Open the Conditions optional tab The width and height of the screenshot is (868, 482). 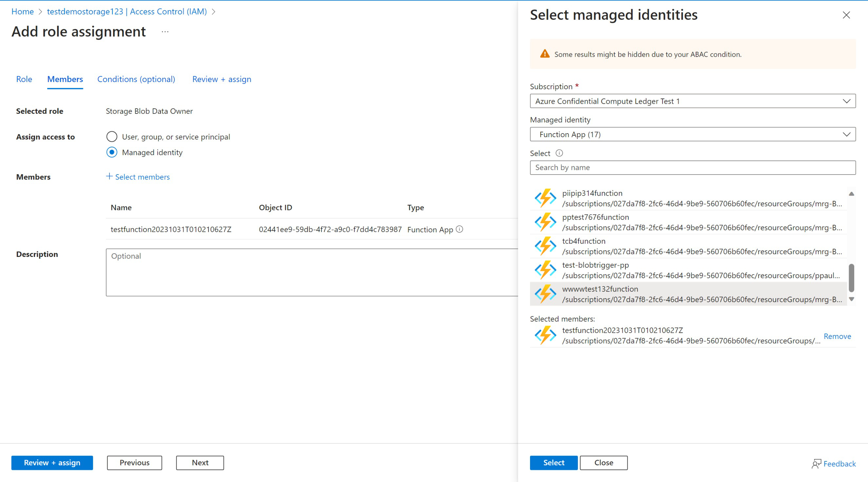click(136, 78)
